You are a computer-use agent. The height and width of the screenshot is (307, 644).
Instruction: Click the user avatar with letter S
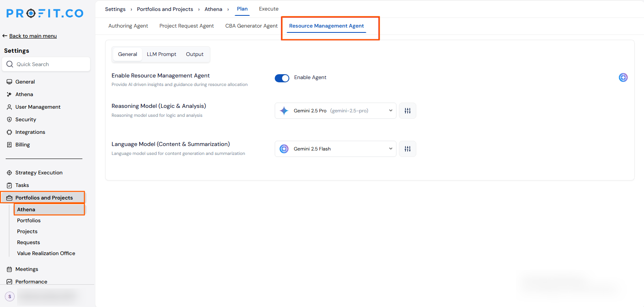(10, 296)
